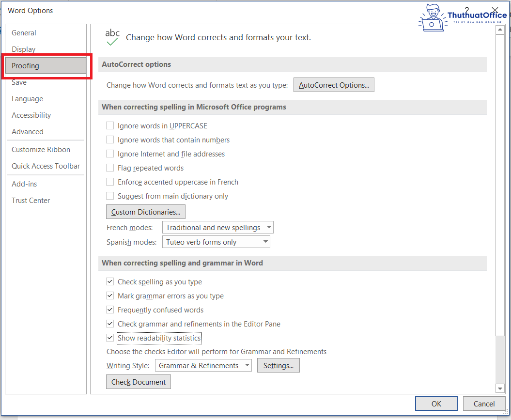Screen dimensions: 511x420
Task: Go to the Save category
Action: pos(19,82)
